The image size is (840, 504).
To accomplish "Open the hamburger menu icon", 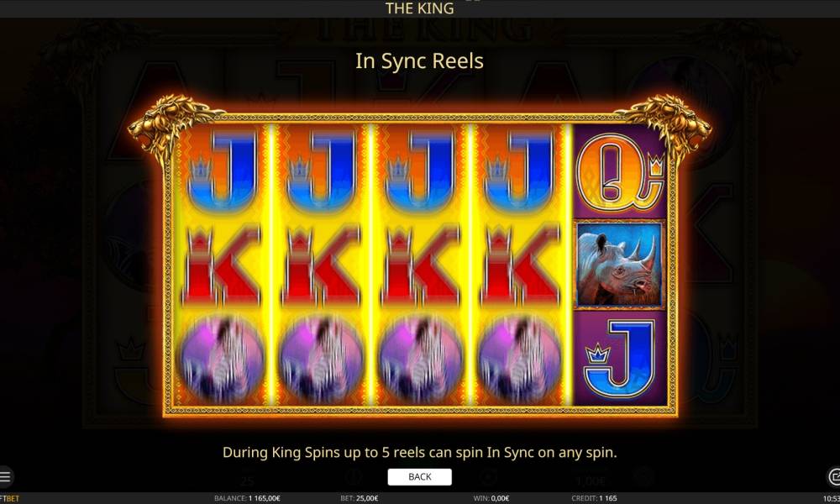I will click(x=5, y=476).
